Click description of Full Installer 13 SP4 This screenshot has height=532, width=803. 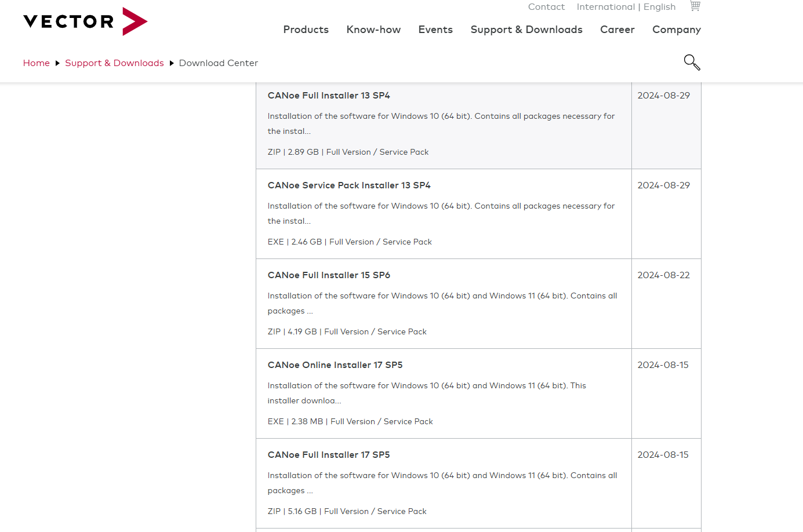click(441, 123)
